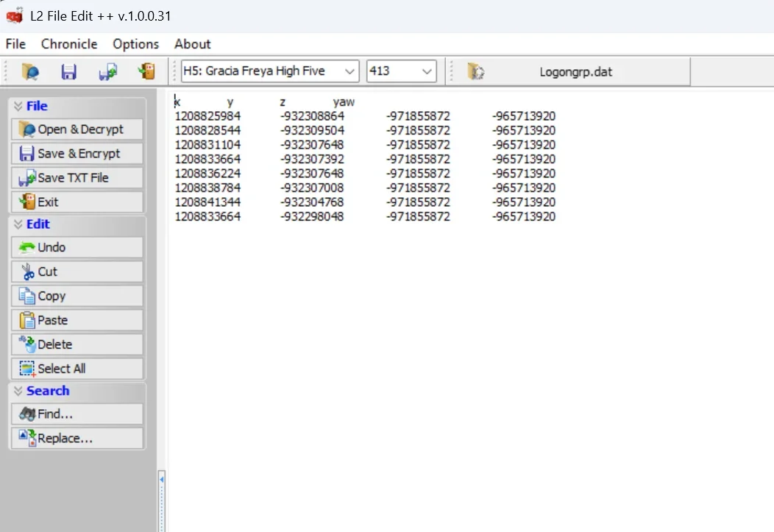Click the Logongrp.dat file icon
The image size is (774, 532).
coord(476,72)
